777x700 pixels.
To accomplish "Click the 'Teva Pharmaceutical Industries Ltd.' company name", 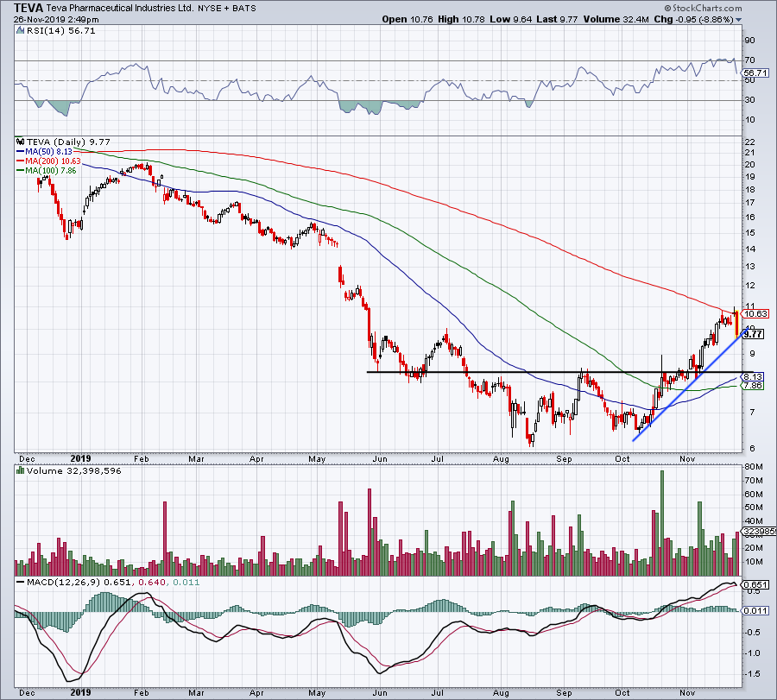I will (x=120, y=9).
